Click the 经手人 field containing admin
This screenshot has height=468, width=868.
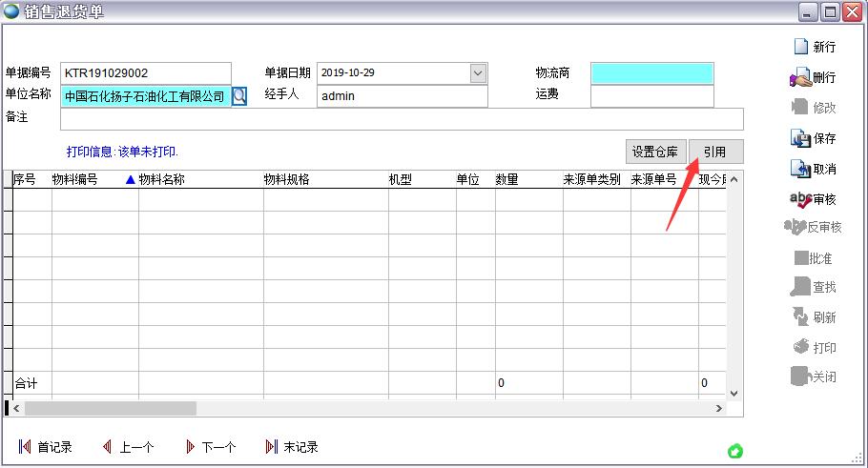coord(402,96)
